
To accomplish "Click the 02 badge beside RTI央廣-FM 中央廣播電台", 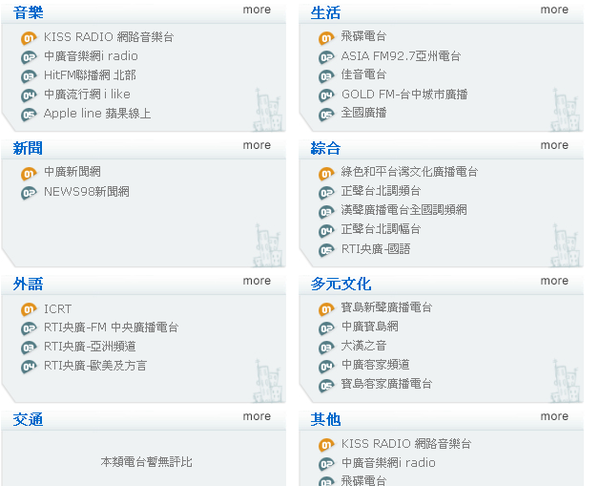I will click(29, 328).
